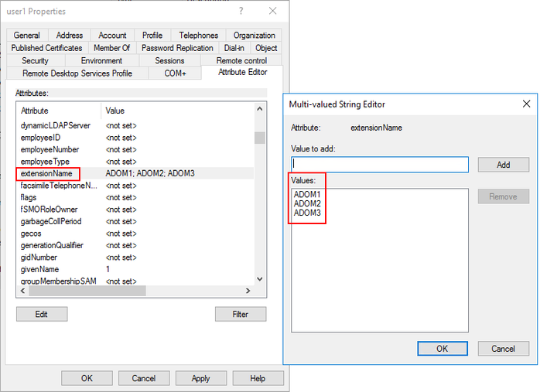Select the fSMORoleOwner attribute

point(135,210)
